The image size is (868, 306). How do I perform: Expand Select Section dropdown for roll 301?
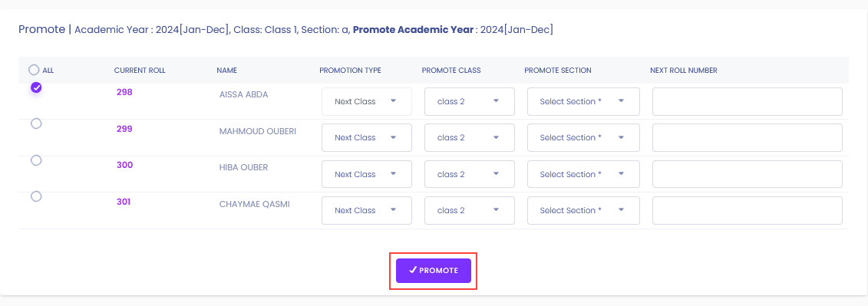point(583,210)
